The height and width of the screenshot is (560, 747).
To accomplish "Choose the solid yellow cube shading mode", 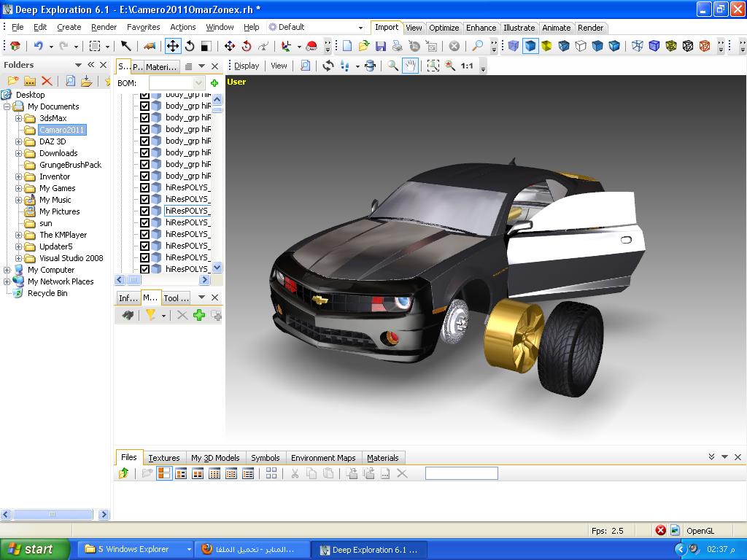I will pos(546,46).
